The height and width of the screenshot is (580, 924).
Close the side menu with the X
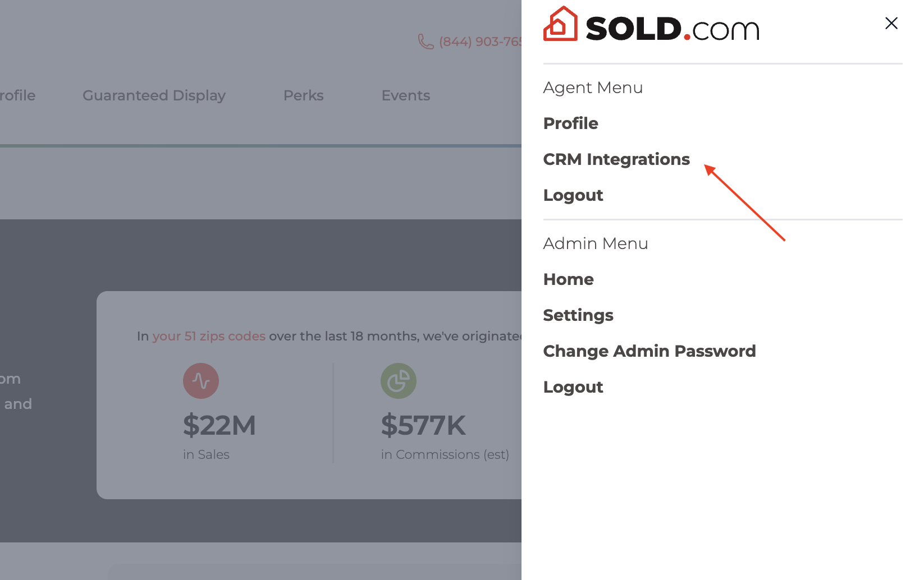tap(891, 24)
